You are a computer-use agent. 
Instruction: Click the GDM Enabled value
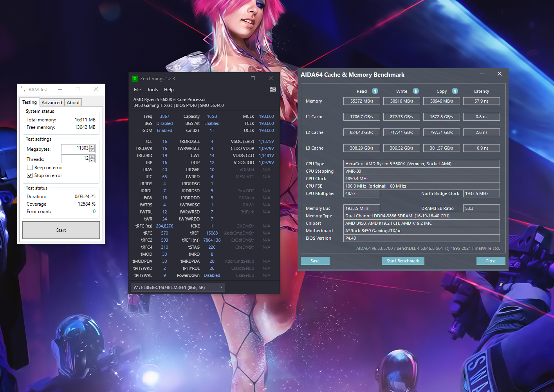(164, 130)
